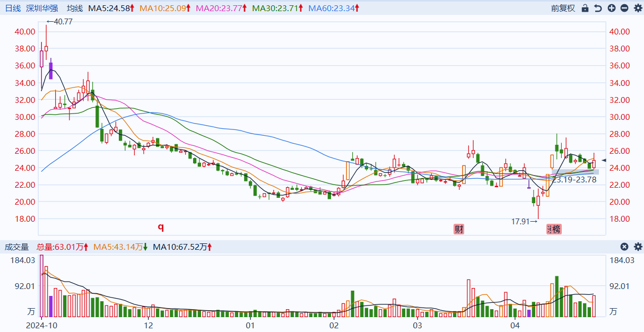Click the 02 month axis label
The width and height of the screenshot is (644, 332).
point(334,325)
